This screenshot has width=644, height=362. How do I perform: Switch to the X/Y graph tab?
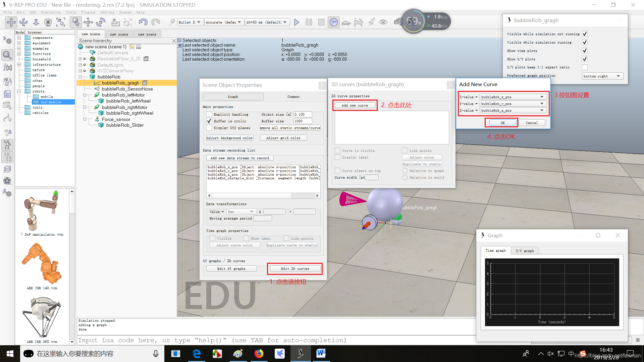pyautogui.click(x=524, y=251)
